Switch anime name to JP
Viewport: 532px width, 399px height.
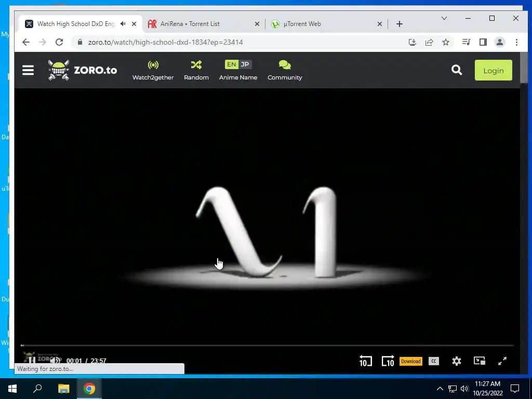[x=245, y=64]
